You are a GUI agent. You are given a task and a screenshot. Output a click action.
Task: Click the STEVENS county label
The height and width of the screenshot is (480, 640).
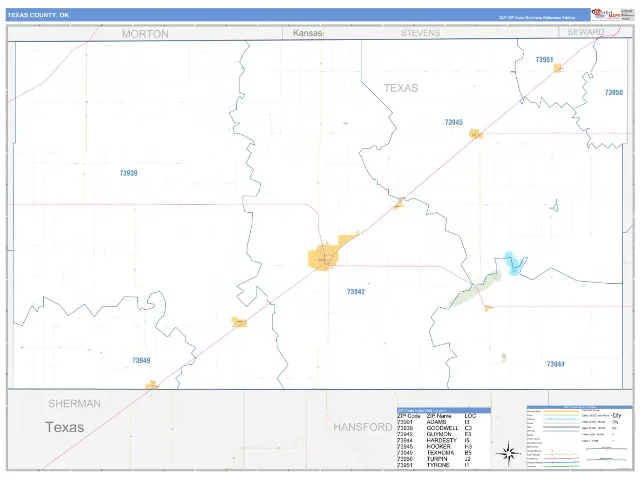point(420,33)
